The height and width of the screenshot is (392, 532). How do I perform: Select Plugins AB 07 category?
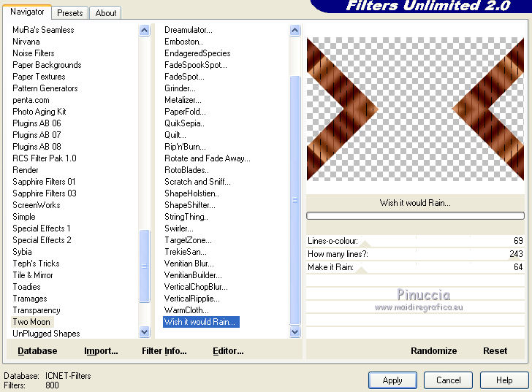37,135
